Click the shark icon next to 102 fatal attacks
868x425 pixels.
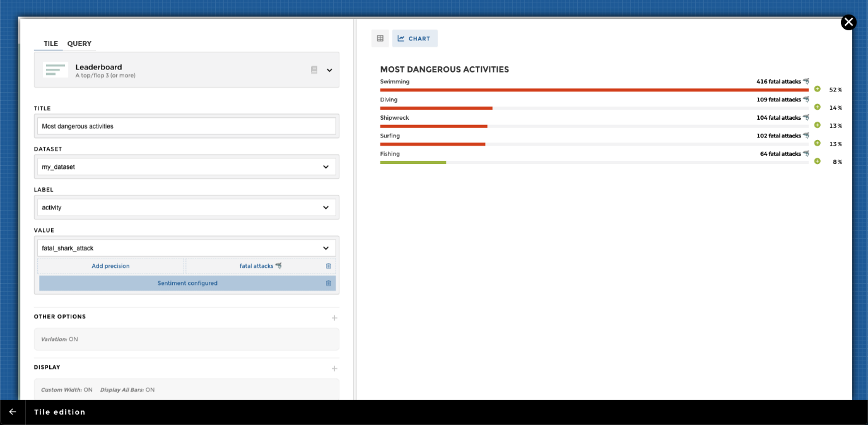pyautogui.click(x=806, y=136)
